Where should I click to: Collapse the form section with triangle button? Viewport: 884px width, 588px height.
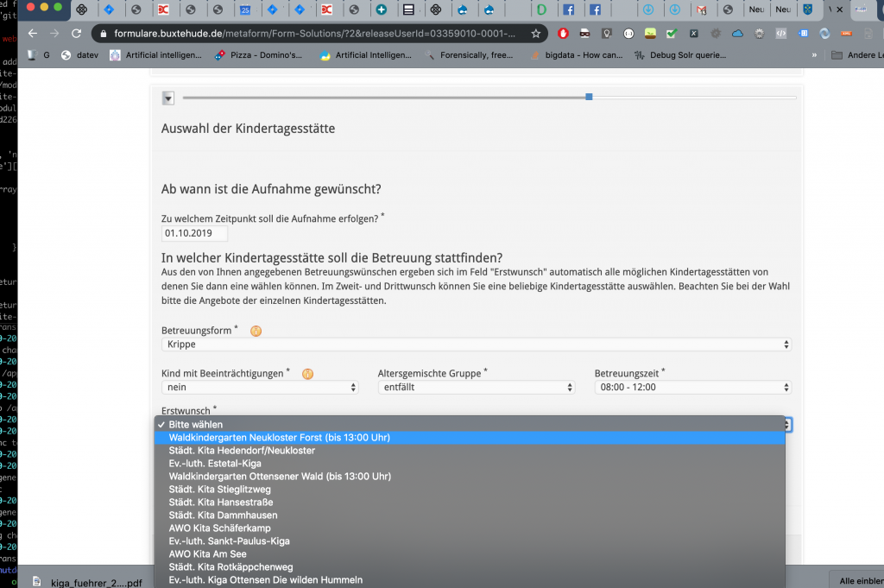(168, 98)
